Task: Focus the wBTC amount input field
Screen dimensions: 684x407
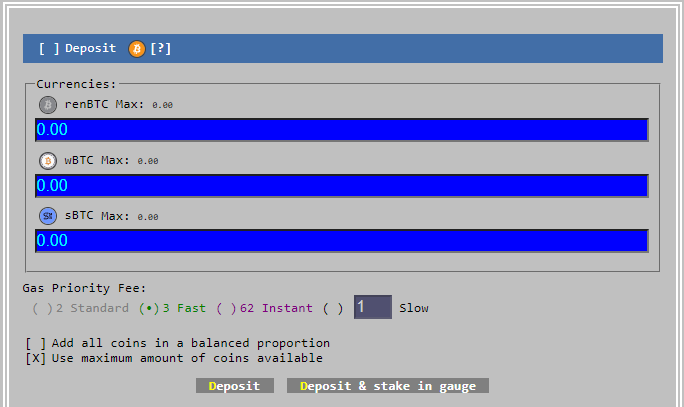Action: click(x=342, y=185)
